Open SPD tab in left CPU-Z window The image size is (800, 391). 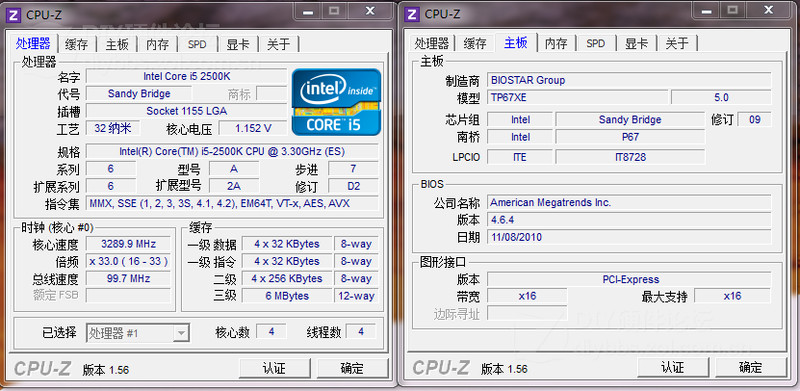click(x=197, y=44)
